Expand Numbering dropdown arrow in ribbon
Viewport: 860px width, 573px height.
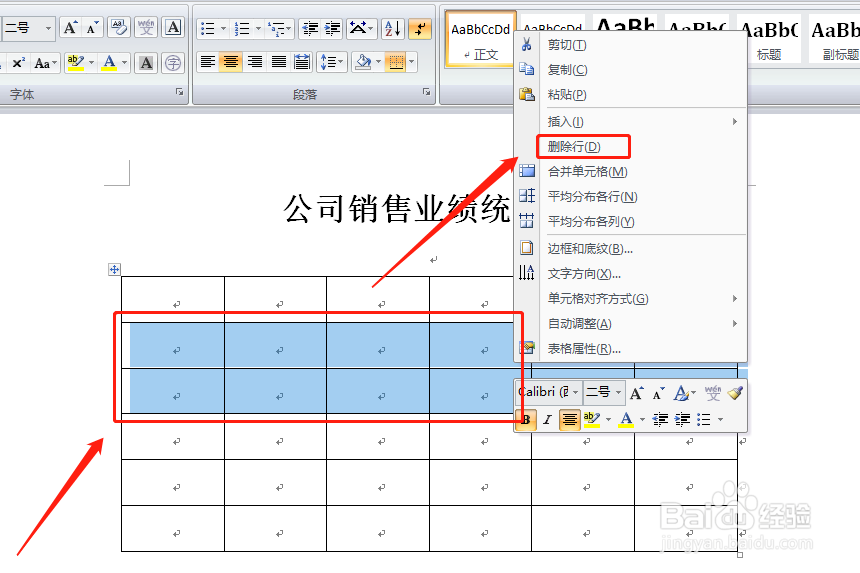point(258,28)
